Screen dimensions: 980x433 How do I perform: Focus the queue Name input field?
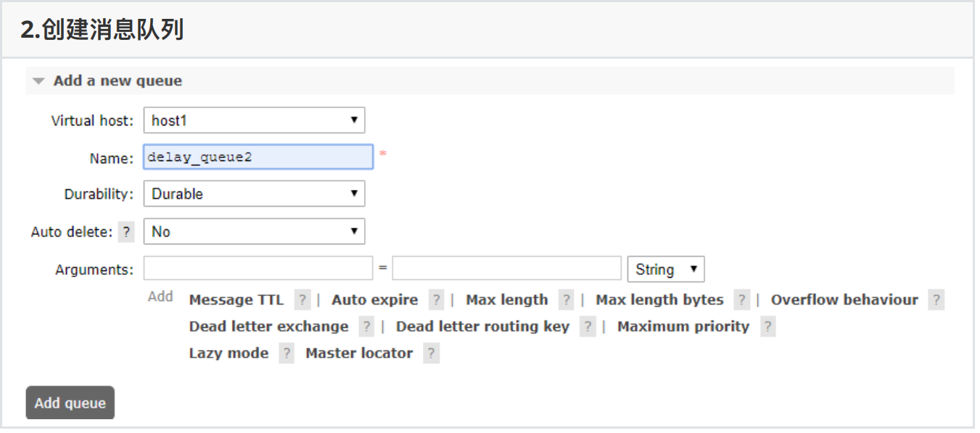(258, 157)
